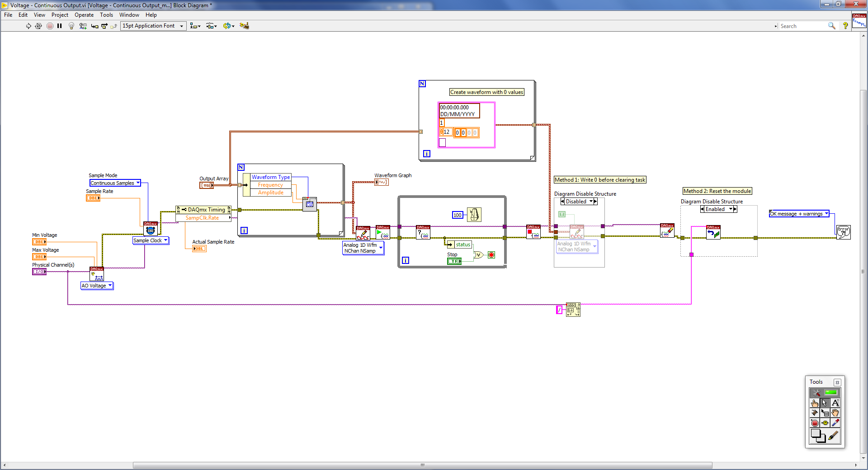Open the Tools menu
This screenshot has height=470, width=868.
106,15
